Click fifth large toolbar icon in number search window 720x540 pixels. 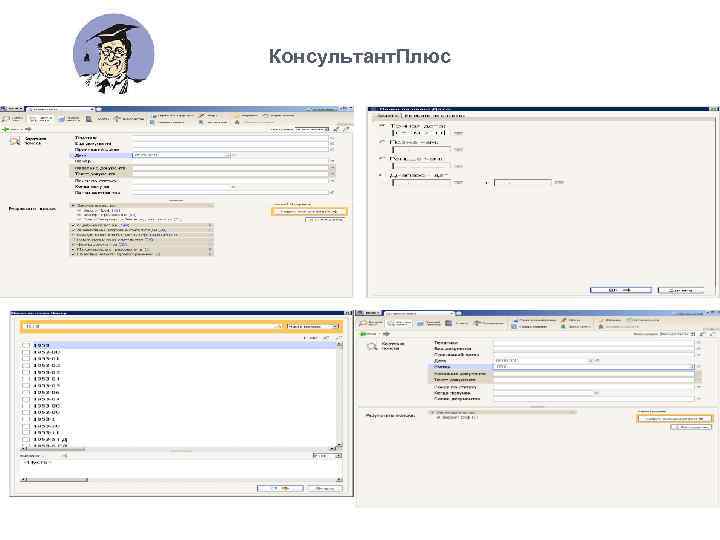tap(489, 324)
